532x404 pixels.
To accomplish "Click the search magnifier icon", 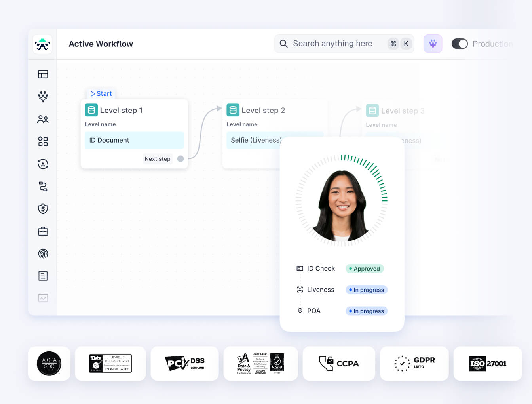I will [283, 44].
